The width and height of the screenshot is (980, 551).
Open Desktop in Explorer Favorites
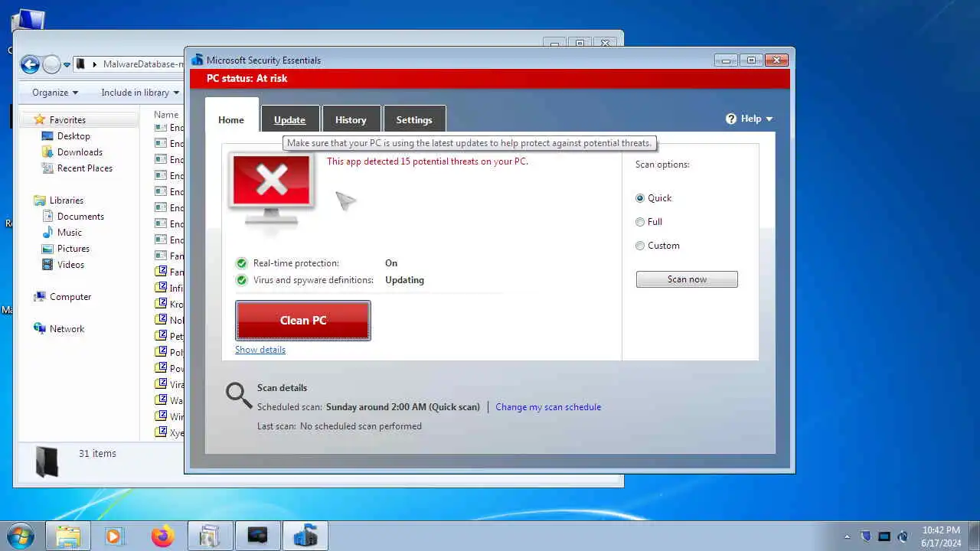[73, 136]
